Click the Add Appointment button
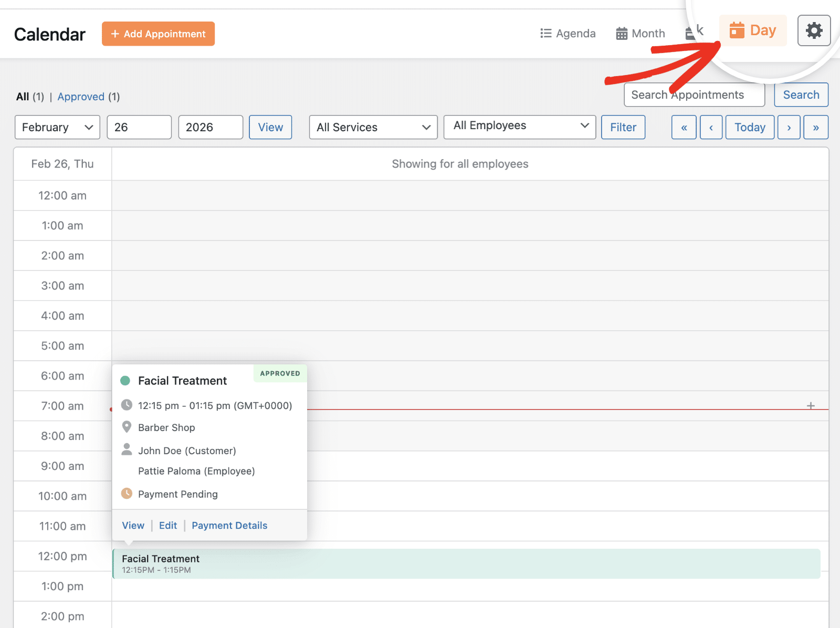Image resolution: width=840 pixels, height=628 pixels. point(158,34)
